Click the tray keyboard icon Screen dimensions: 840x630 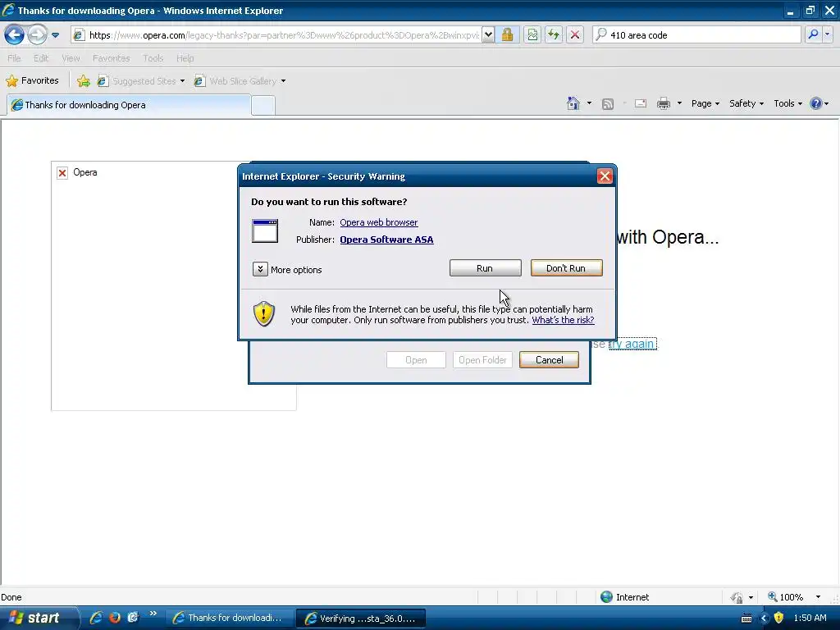[746, 619]
